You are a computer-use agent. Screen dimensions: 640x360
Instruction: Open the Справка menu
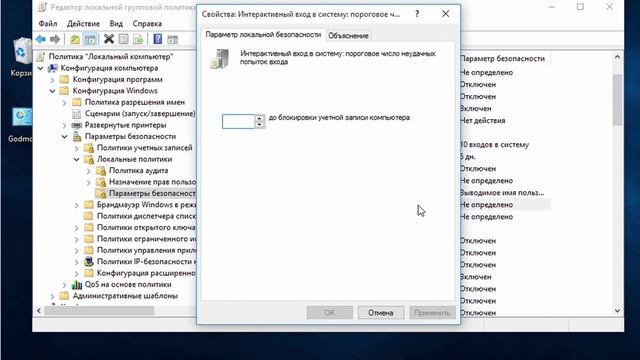pos(147,24)
